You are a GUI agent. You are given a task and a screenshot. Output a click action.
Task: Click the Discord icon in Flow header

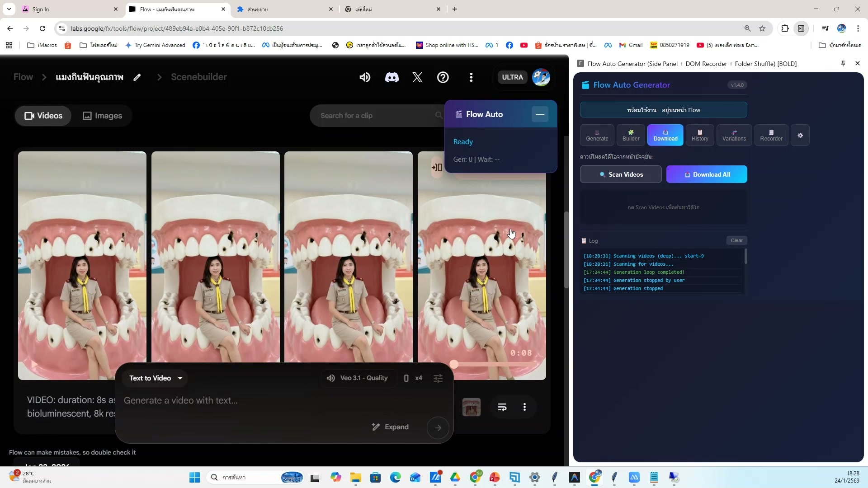[392, 77]
